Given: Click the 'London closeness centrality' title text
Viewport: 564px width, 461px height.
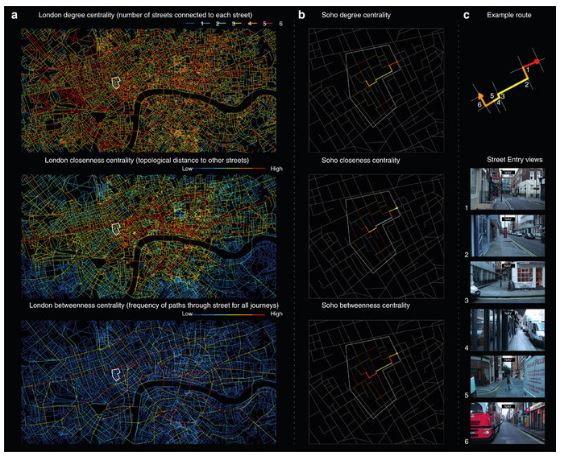Looking at the screenshot, I should [x=89, y=160].
